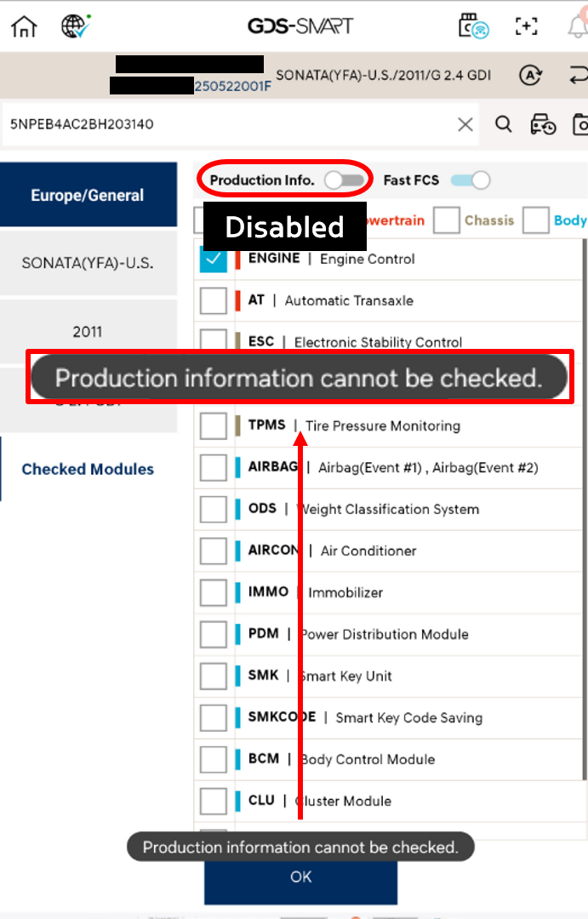Open notifications via the bell icon
The image size is (588, 919).
coord(577,26)
